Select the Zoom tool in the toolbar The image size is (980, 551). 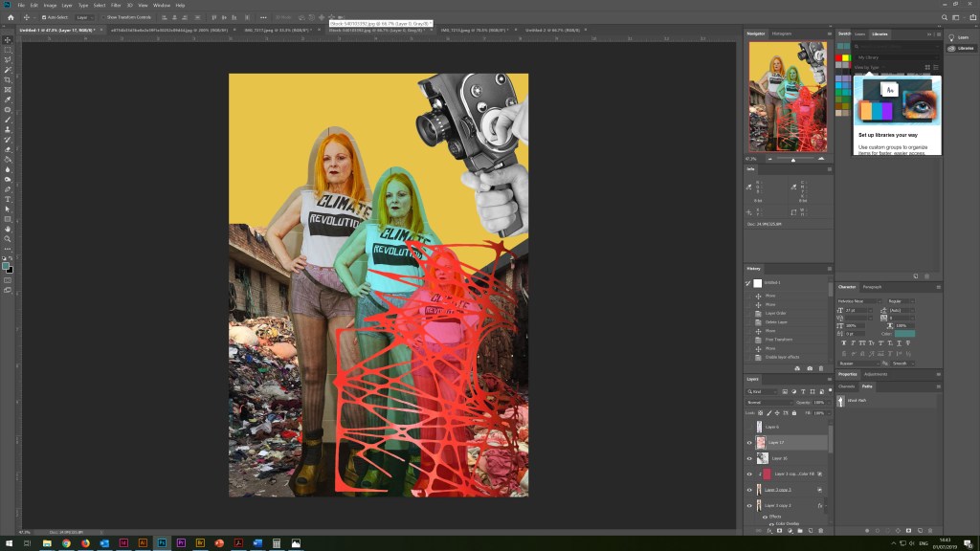click(8, 239)
